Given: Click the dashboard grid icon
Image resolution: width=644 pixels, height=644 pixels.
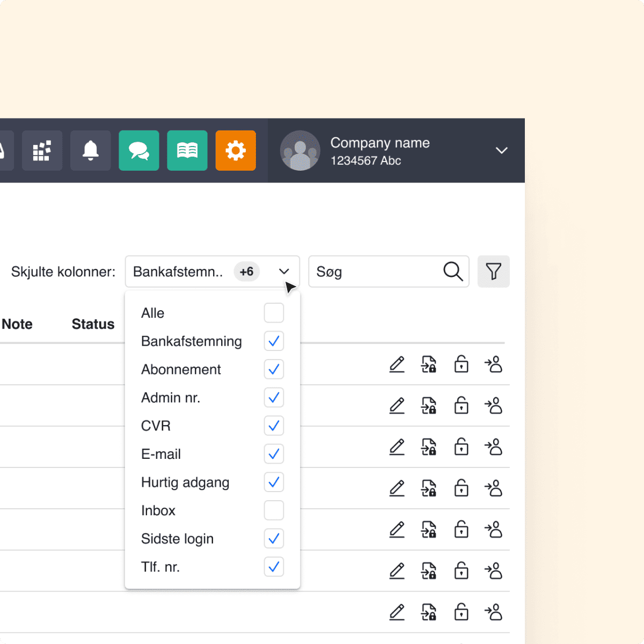Looking at the screenshot, I should click(42, 151).
